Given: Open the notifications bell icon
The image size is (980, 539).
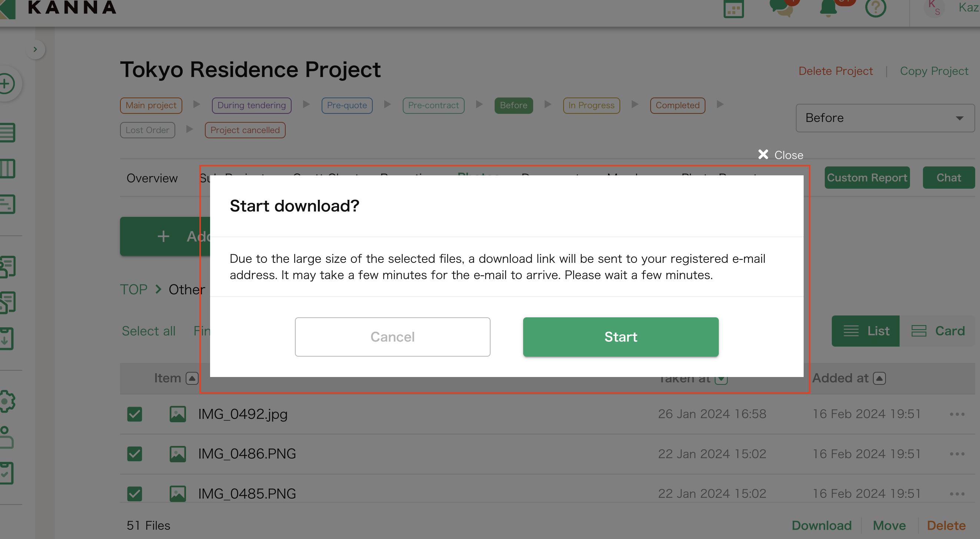Looking at the screenshot, I should click(828, 9).
